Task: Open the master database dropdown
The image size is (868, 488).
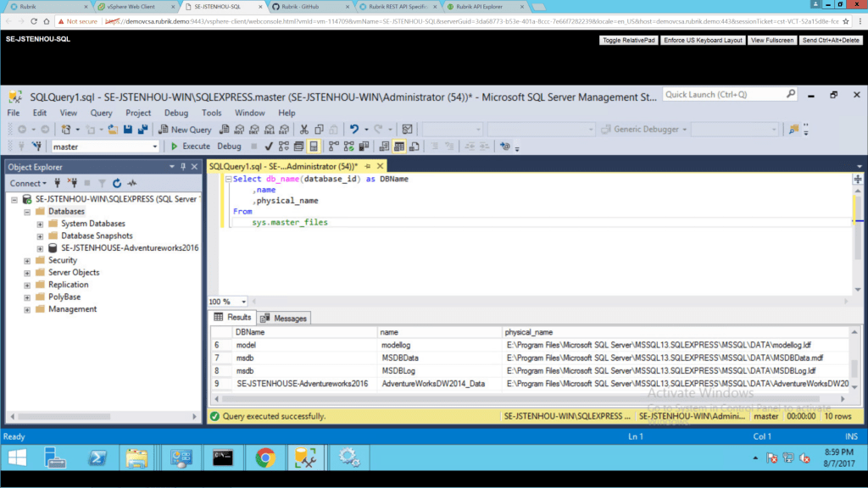Action: click(x=154, y=147)
